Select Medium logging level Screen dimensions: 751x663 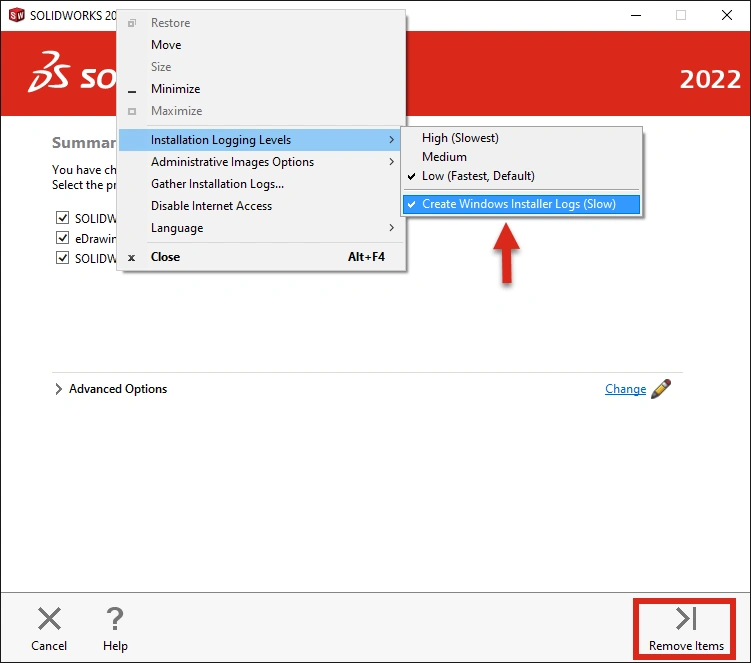[x=521, y=157]
